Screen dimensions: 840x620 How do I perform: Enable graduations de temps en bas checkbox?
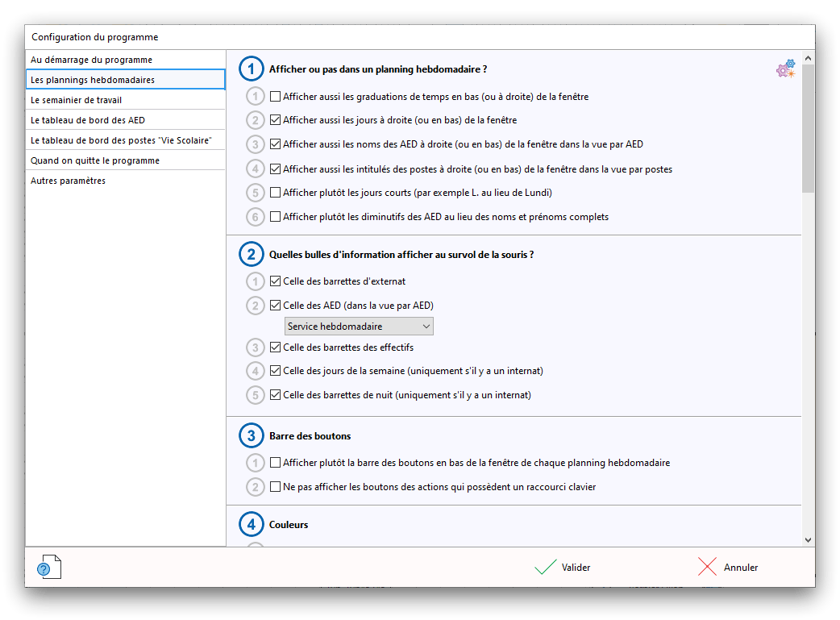276,97
